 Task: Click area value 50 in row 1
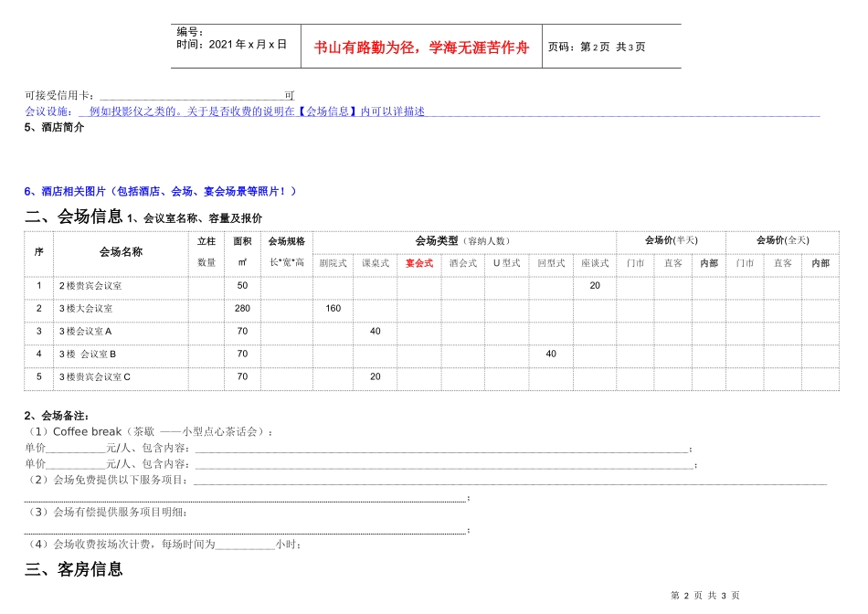coord(242,286)
